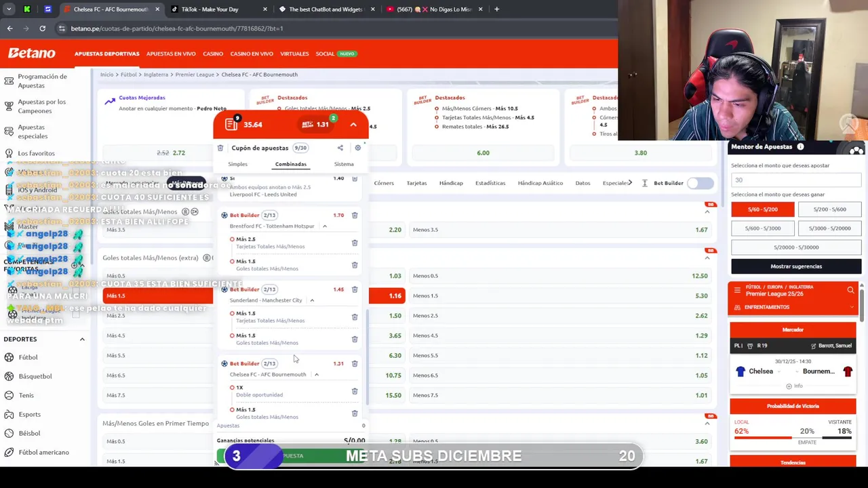This screenshot has width=868, height=488.
Task: Select the S/60 - S/200 range
Action: [x=763, y=209]
